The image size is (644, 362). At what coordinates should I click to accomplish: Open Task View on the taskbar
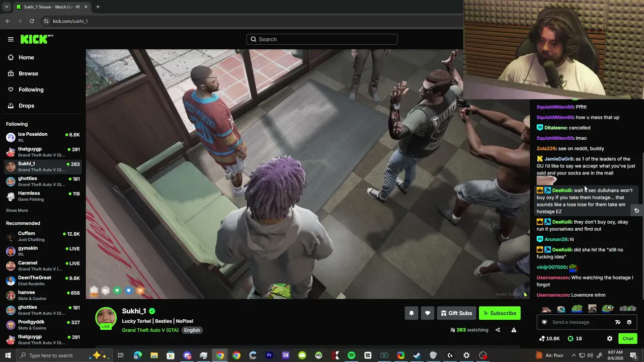121,355
